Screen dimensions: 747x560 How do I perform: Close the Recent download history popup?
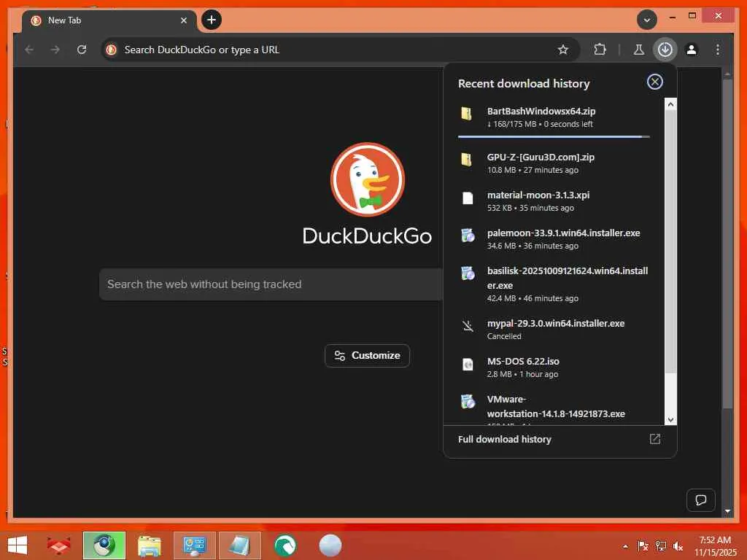[x=654, y=82]
